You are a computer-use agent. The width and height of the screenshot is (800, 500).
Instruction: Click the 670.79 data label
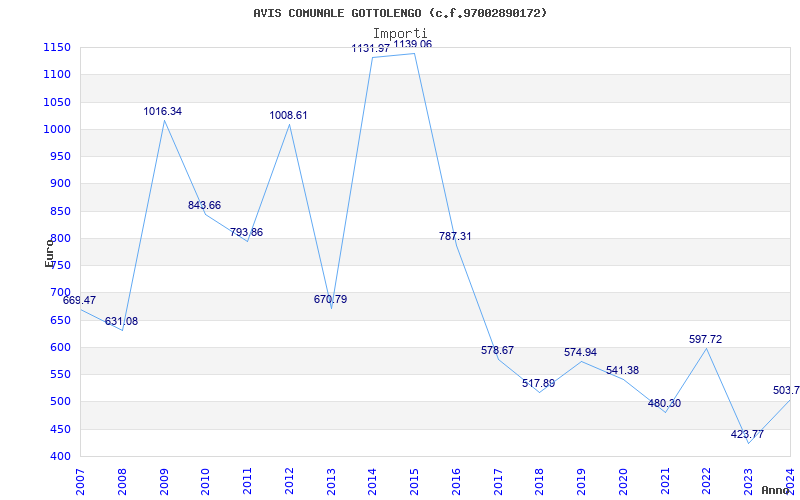(330, 299)
